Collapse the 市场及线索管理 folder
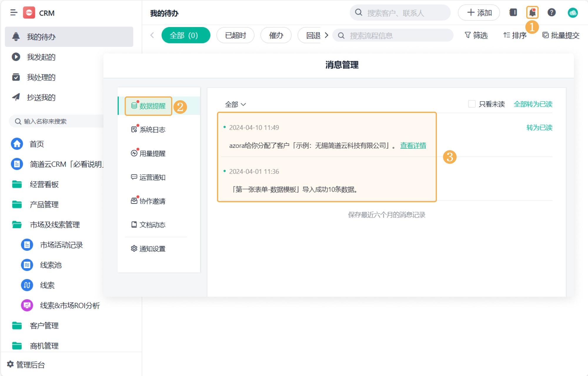The height and width of the screenshot is (376, 588). 55,225
